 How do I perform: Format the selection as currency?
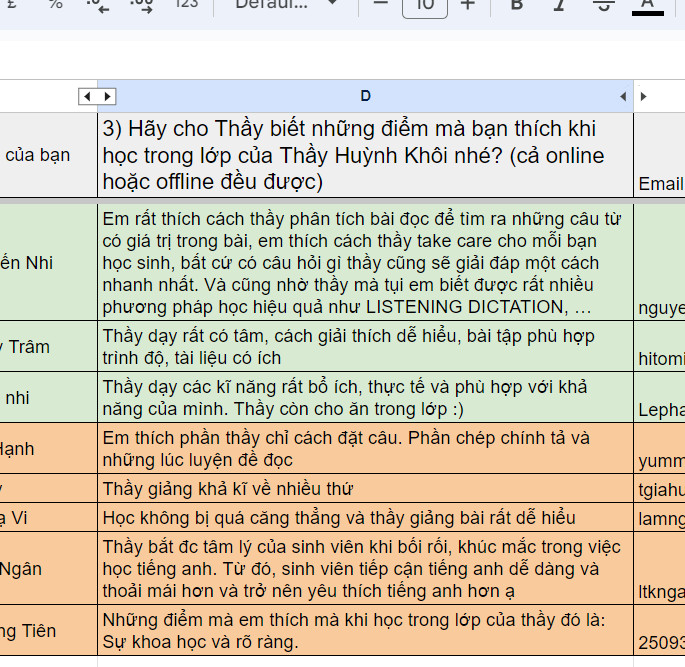[12, 3]
